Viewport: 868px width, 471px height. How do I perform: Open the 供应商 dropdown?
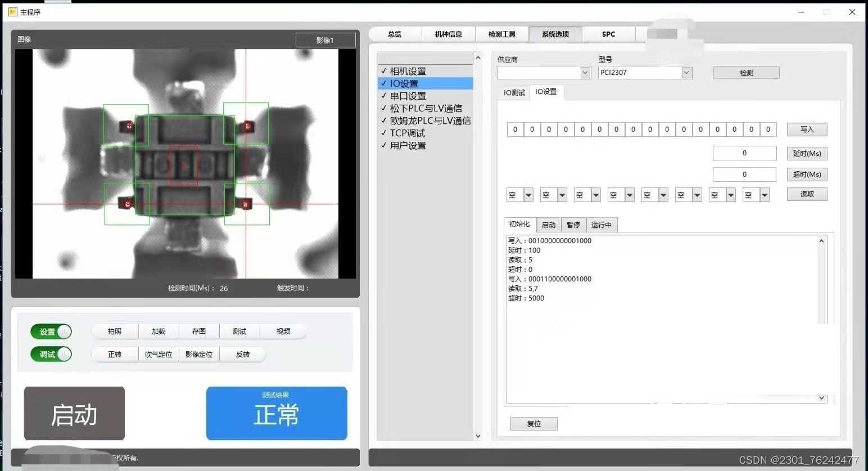tap(585, 72)
